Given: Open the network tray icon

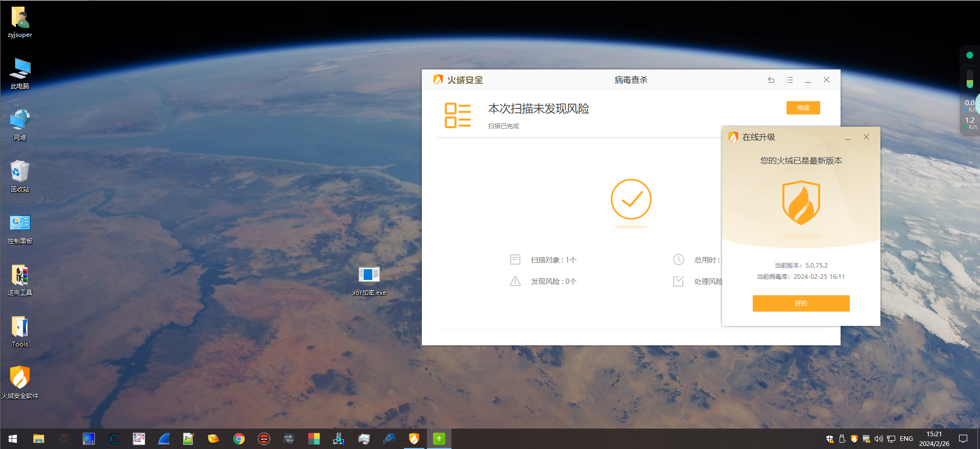Looking at the screenshot, I should pyautogui.click(x=891, y=439).
